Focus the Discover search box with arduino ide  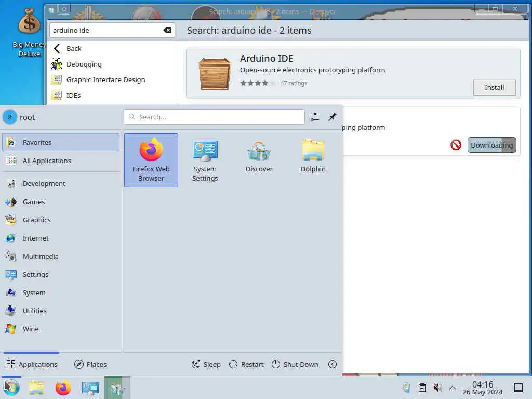coord(112,30)
